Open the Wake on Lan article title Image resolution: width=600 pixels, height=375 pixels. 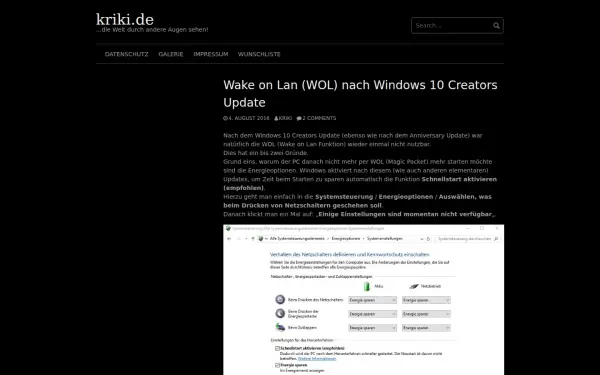tap(360, 93)
